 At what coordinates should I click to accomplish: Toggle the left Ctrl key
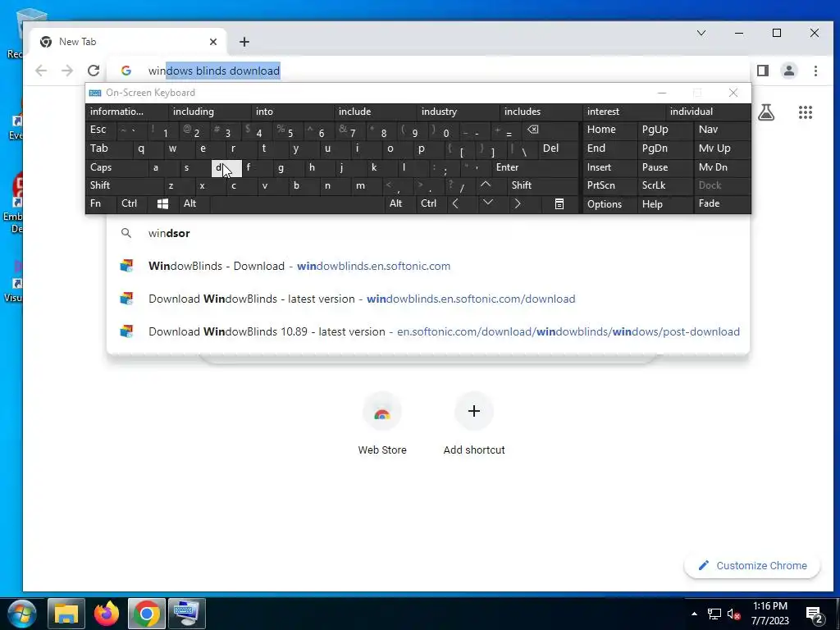pos(131,203)
